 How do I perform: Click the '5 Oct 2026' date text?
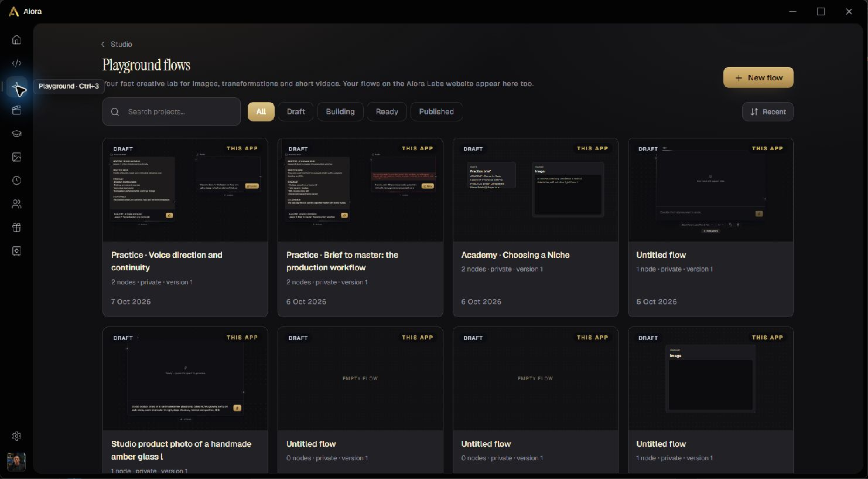(657, 302)
